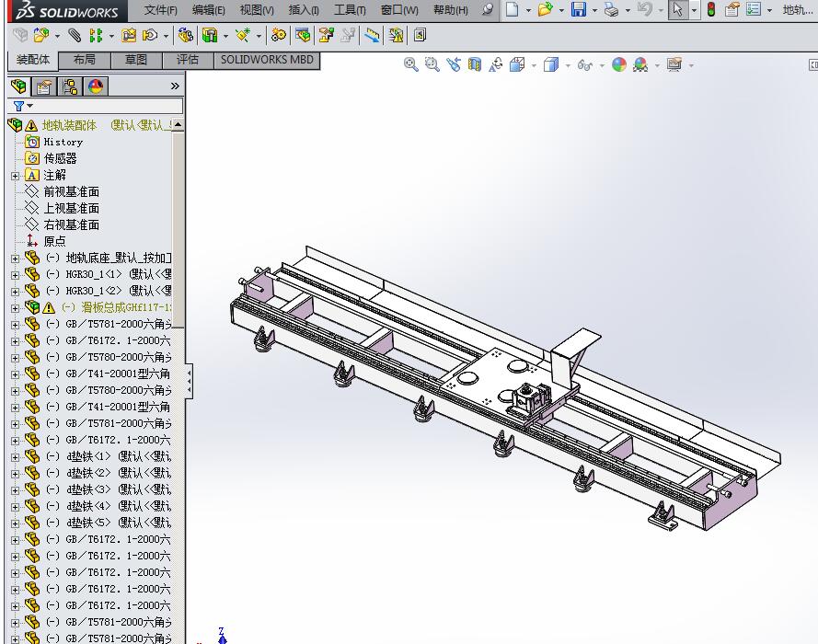This screenshot has height=644, width=818.
Task: Open the dropdown next to Insert Components
Action: (x=57, y=36)
